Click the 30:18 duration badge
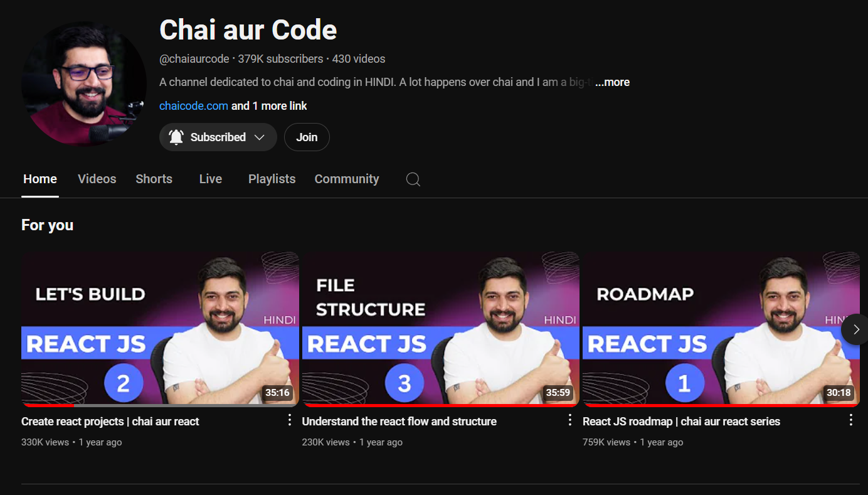The image size is (868, 495). point(839,393)
